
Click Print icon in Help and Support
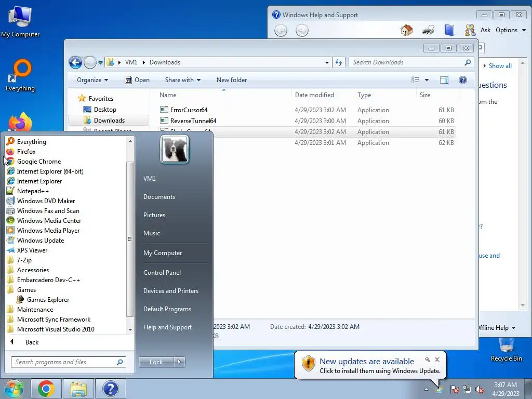pos(428,30)
